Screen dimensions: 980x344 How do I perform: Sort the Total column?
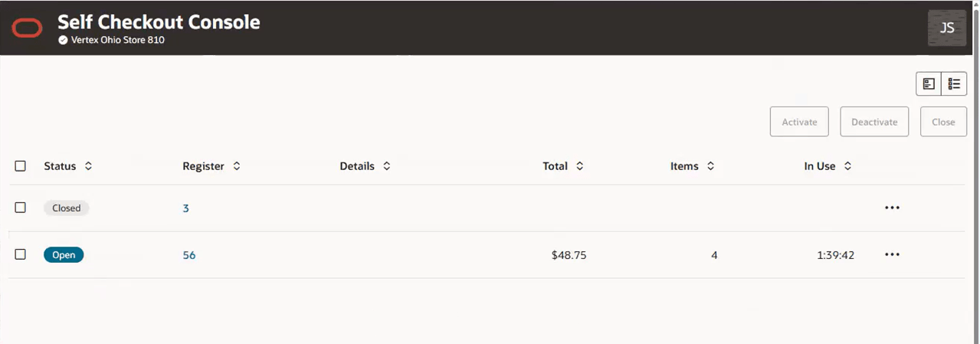(579, 165)
